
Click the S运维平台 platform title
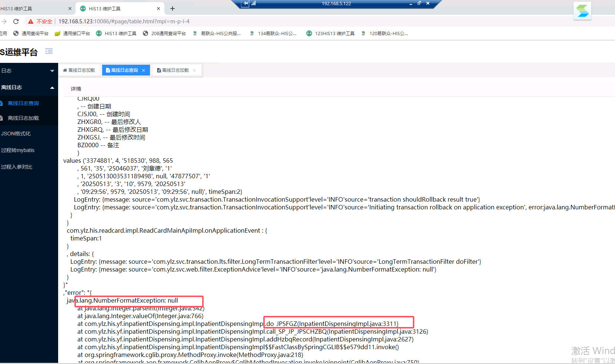click(x=19, y=52)
